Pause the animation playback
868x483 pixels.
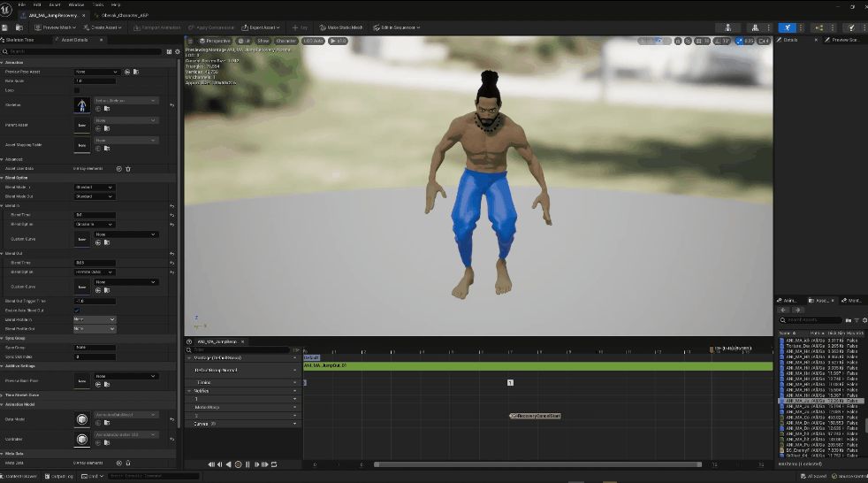(x=247, y=464)
